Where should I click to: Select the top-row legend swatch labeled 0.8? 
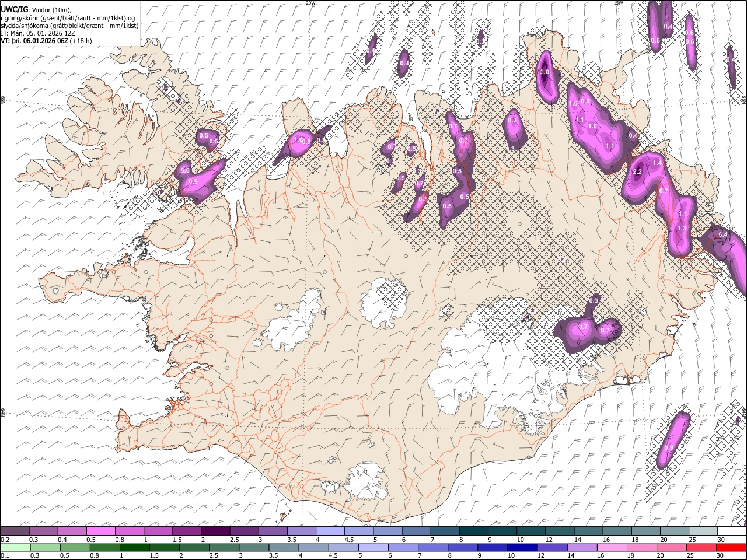[x=130, y=531]
